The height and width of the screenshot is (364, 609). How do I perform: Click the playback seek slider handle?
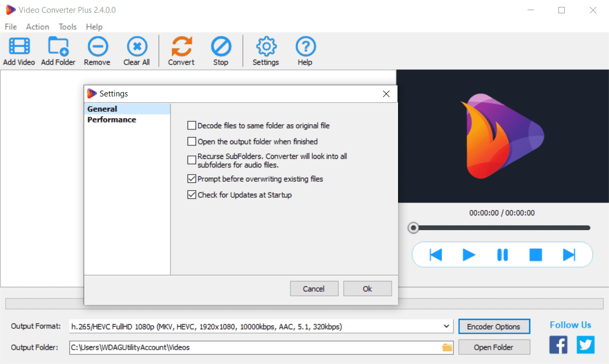(413, 228)
